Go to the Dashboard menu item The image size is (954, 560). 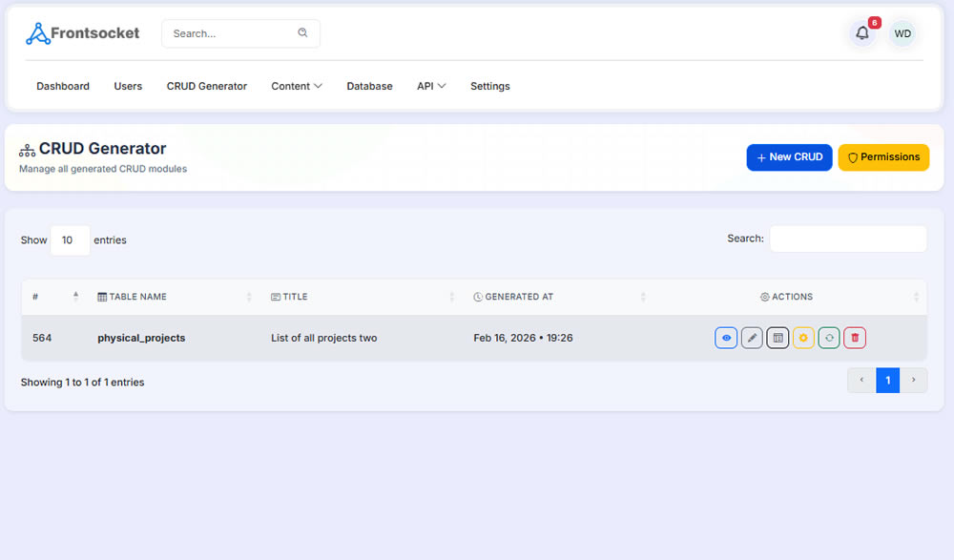click(63, 86)
